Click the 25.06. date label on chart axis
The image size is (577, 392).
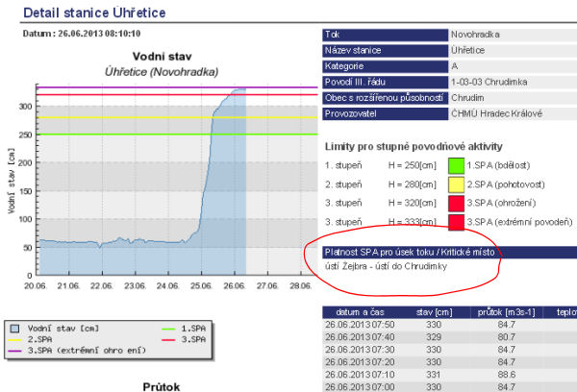pos(201,285)
